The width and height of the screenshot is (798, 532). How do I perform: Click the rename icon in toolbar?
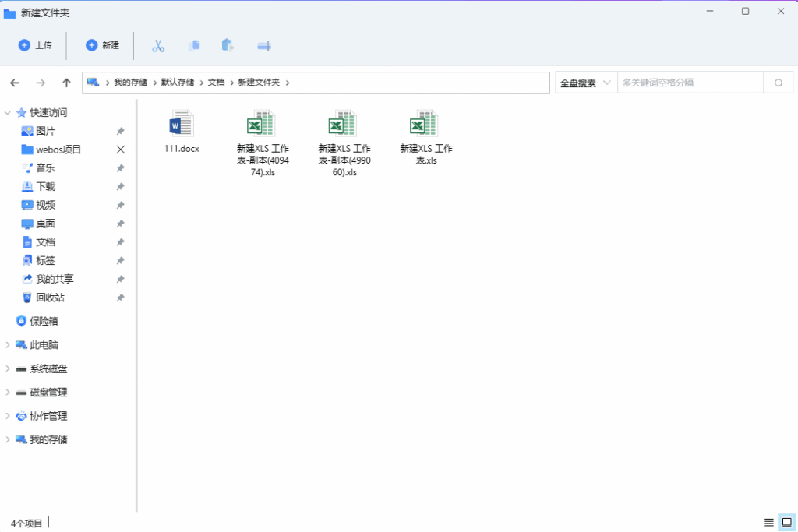coord(264,46)
